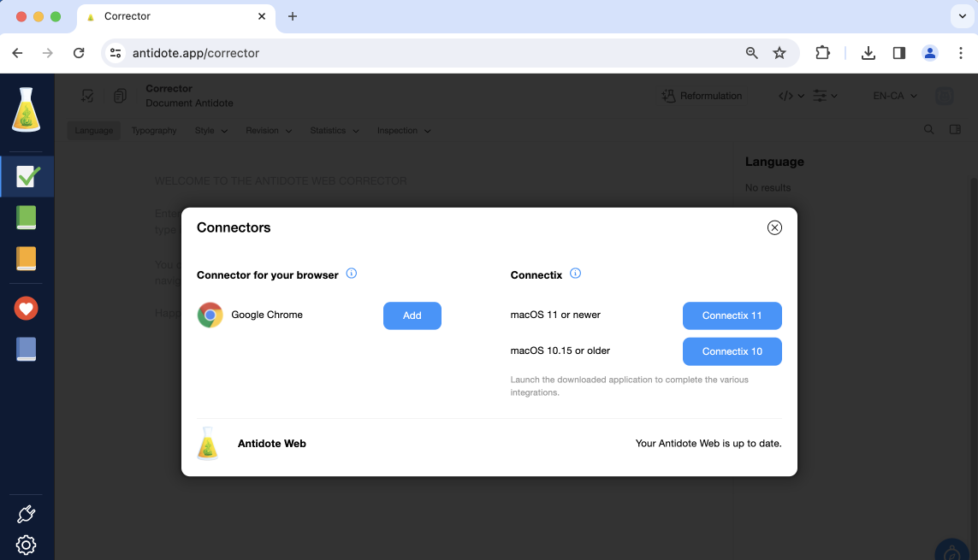Open the EN-CA language selector
The image size is (978, 560).
[895, 96]
